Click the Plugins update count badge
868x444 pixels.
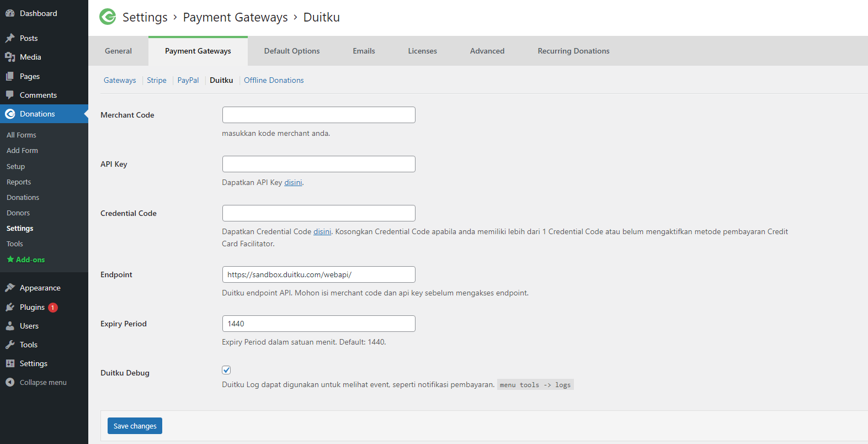pyautogui.click(x=53, y=308)
